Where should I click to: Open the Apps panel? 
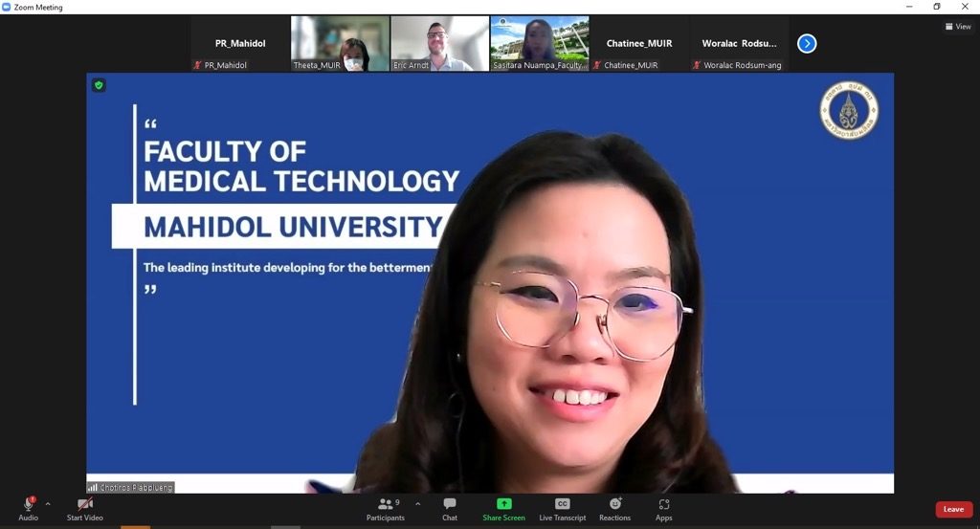(663, 509)
